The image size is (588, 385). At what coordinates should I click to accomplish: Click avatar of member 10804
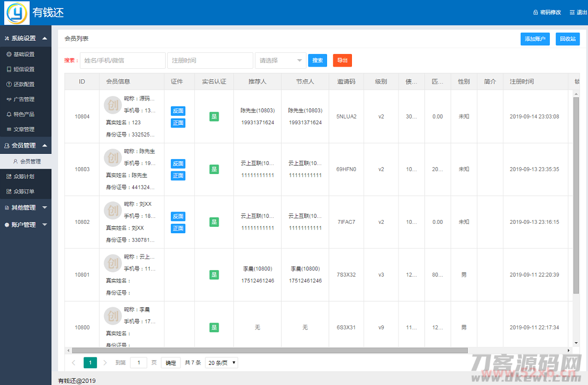112,105
